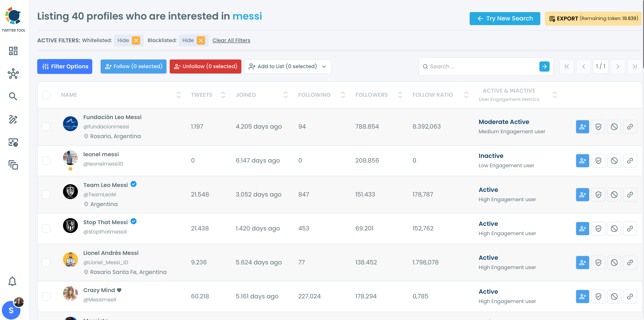Screen dimensions: 644x320
Task: Sort by Follow Ratio column arrows
Action: click(x=466, y=95)
